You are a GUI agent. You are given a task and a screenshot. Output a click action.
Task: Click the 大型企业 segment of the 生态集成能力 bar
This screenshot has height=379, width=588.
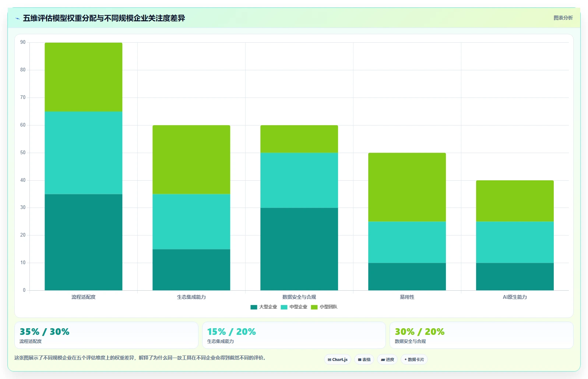click(191, 270)
